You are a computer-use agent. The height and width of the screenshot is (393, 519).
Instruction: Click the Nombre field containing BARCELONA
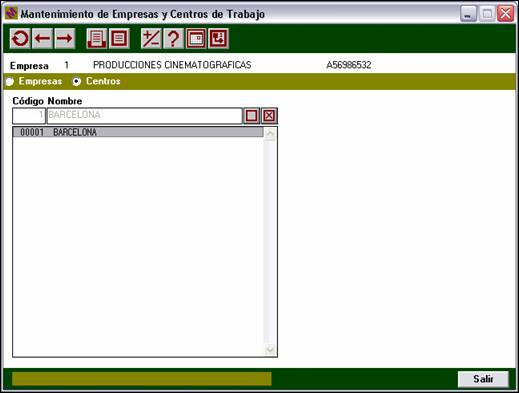[145, 116]
